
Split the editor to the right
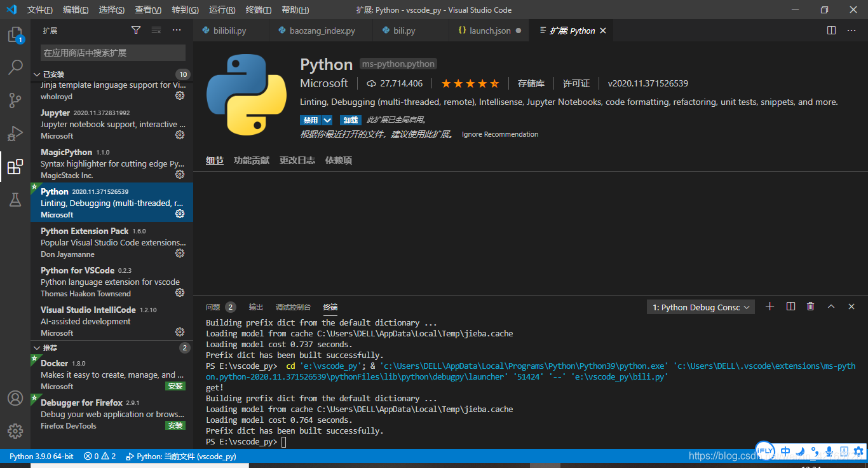[x=831, y=31]
